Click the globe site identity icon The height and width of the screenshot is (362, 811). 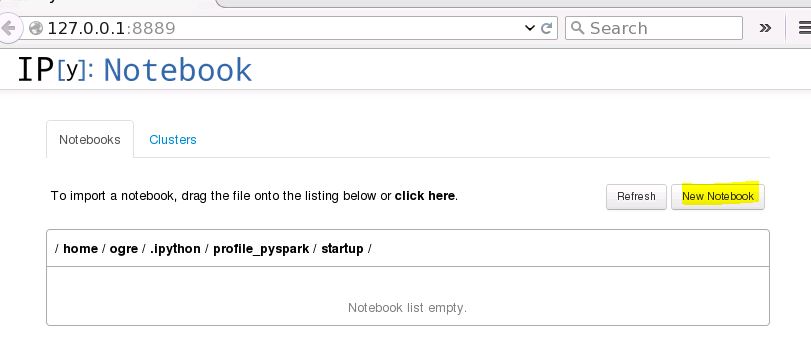pos(36,28)
